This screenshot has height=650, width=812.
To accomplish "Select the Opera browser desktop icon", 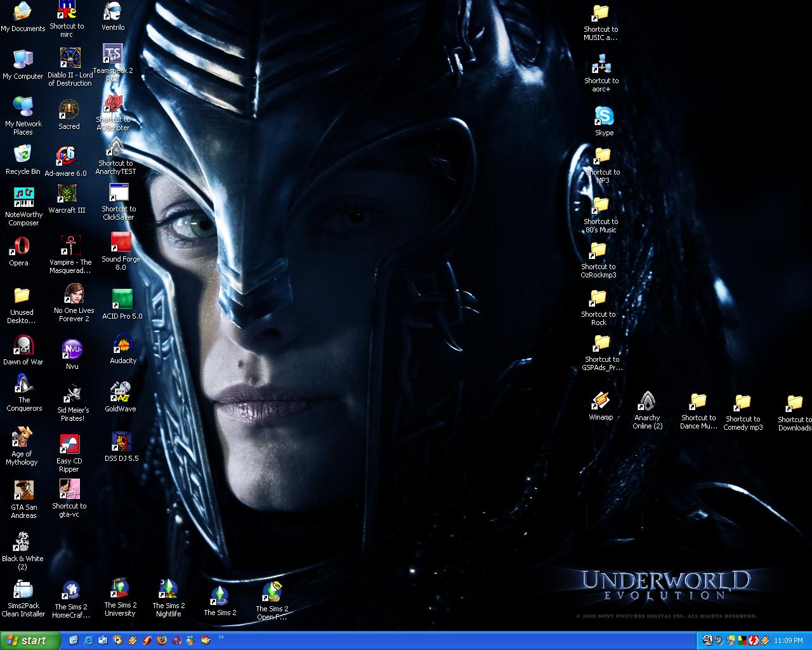I will (19, 247).
